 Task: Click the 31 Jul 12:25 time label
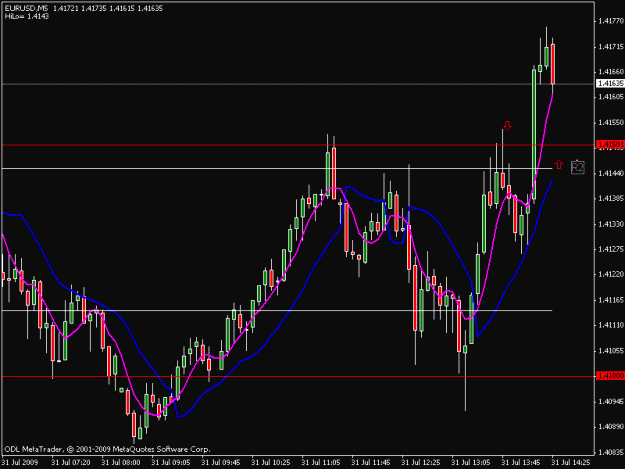(421, 462)
